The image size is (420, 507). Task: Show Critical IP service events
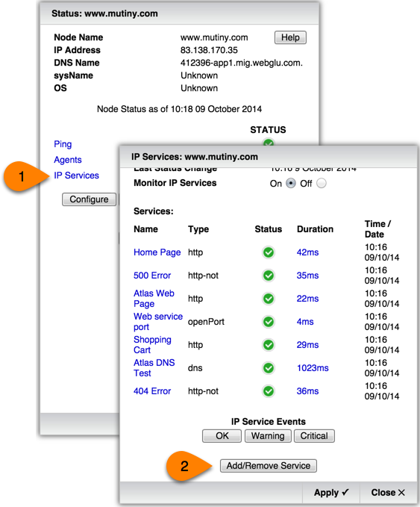pos(314,436)
